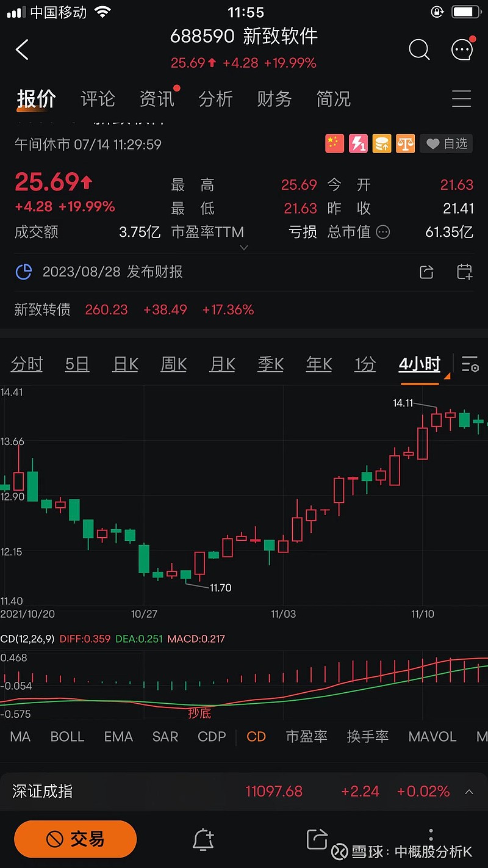Switch to 分析 tab

(215, 99)
